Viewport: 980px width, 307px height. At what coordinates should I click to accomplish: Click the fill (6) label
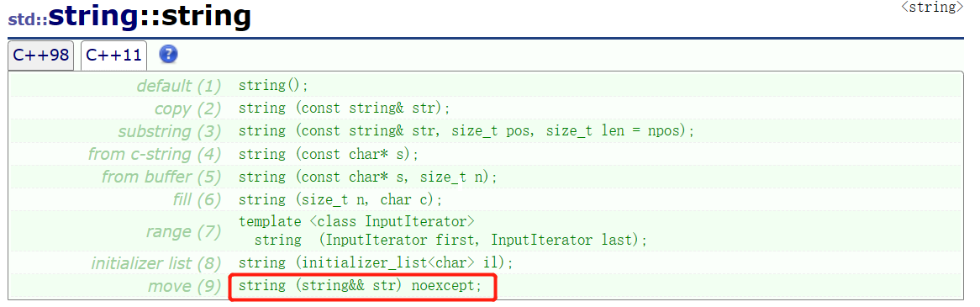click(x=196, y=200)
